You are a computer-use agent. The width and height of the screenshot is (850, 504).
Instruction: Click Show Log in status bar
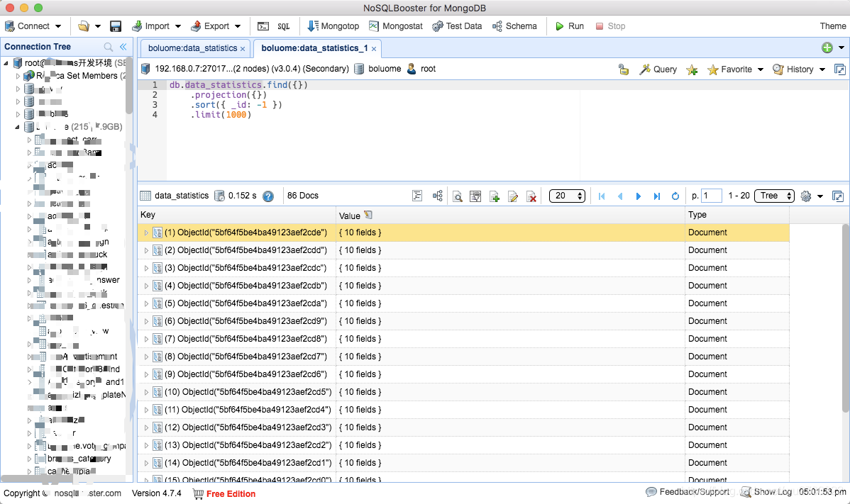coord(766,491)
